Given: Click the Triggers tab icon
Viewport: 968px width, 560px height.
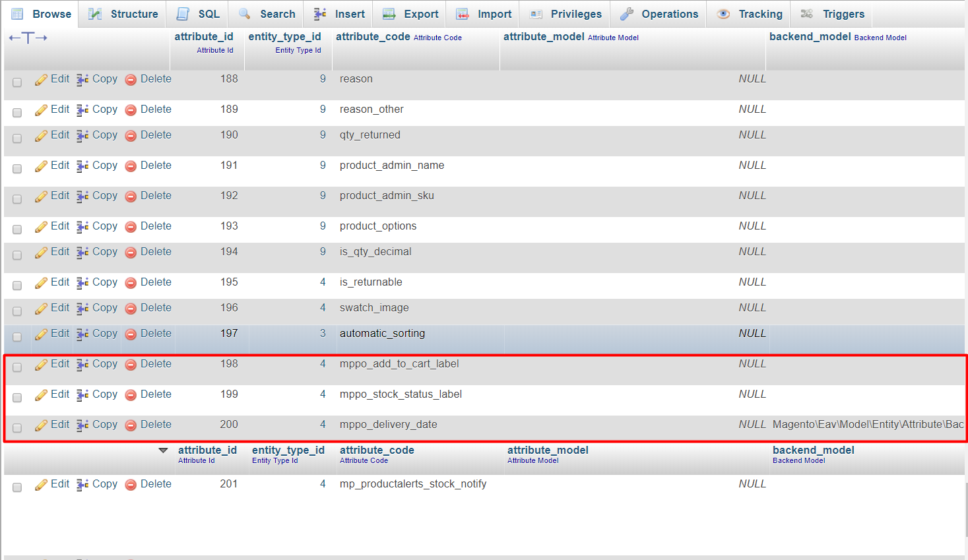Looking at the screenshot, I should coord(806,14).
